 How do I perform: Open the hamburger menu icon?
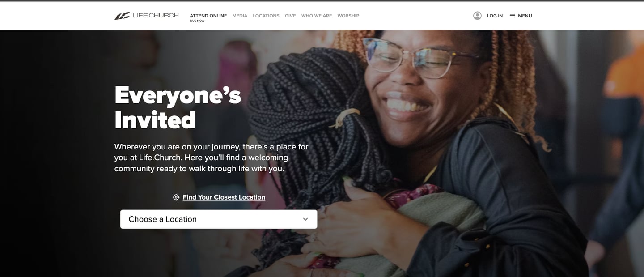click(513, 16)
